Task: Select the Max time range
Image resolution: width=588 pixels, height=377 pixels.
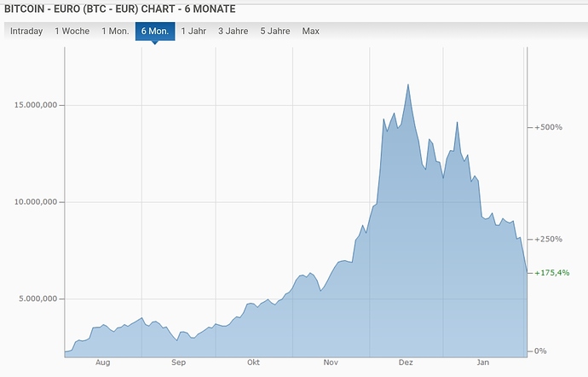Action: 310,32
